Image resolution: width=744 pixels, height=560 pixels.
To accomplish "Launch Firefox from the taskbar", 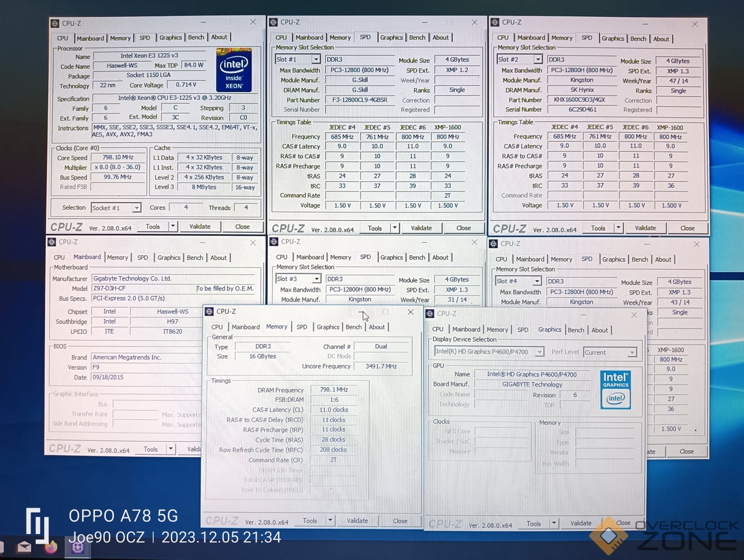I will (x=51, y=546).
